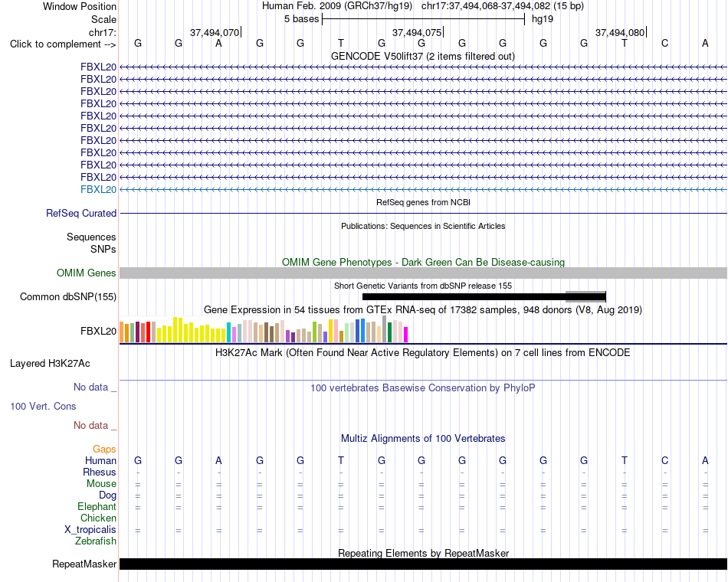Screen dimensions: 728x582
Task: Click the C base in the Human alignment row
Action: point(665,460)
